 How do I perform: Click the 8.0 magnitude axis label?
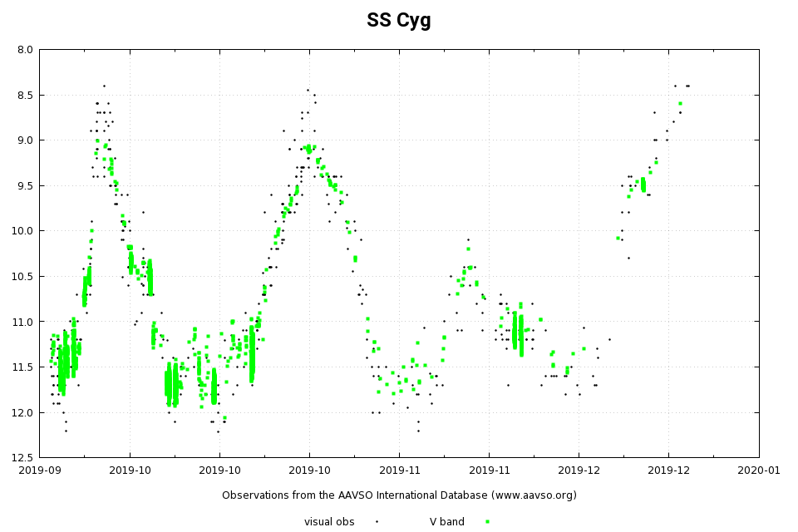[25, 50]
